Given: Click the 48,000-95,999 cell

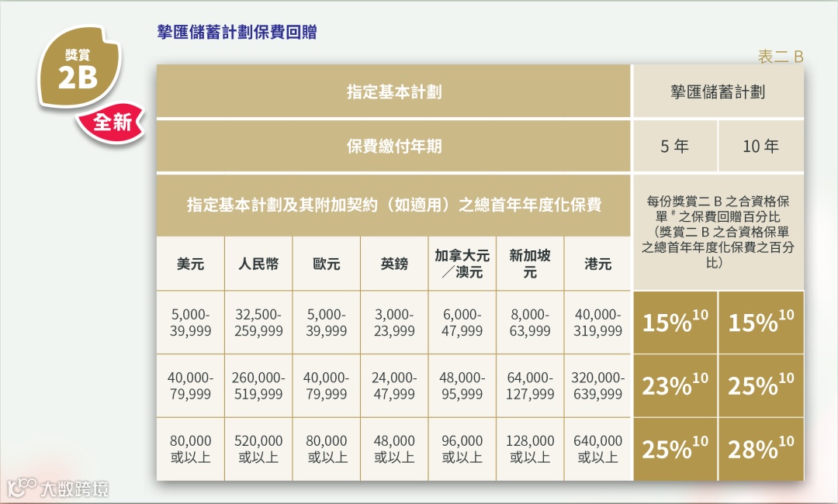Looking at the screenshot, I should tap(462, 385).
